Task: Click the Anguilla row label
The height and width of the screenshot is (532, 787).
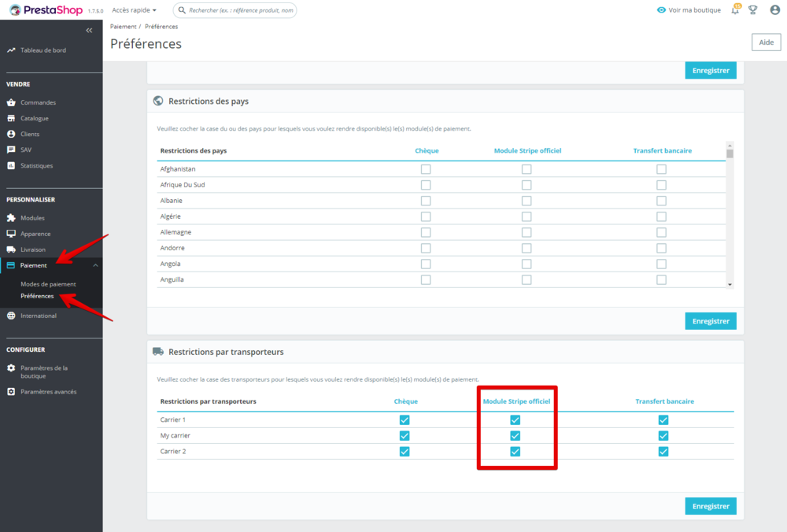Action: 172,279
